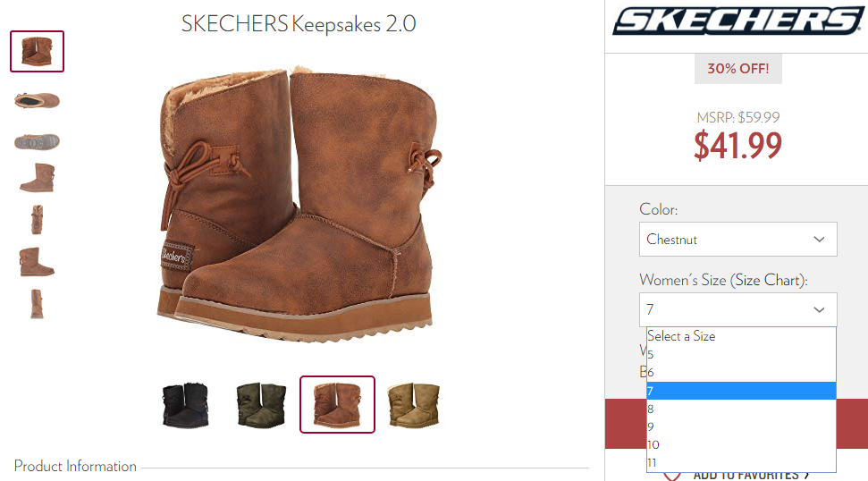This screenshot has height=481, width=868.
Task: Click the main chestnut boot image
Action: coord(299,205)
